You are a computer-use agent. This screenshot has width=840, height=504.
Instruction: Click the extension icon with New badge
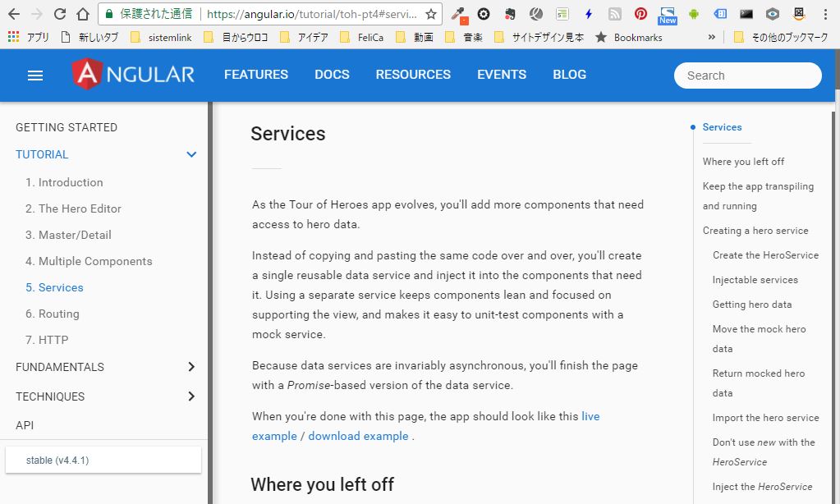(667, 16)
